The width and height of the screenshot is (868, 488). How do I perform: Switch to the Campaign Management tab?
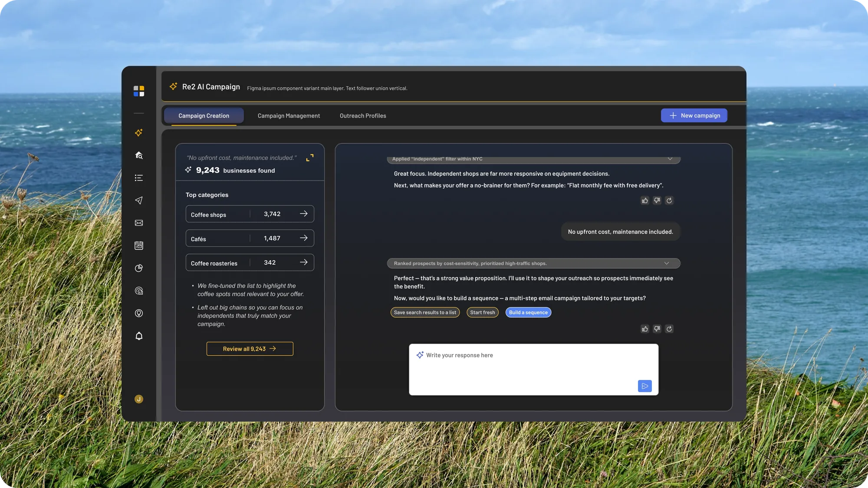(289, 116)
